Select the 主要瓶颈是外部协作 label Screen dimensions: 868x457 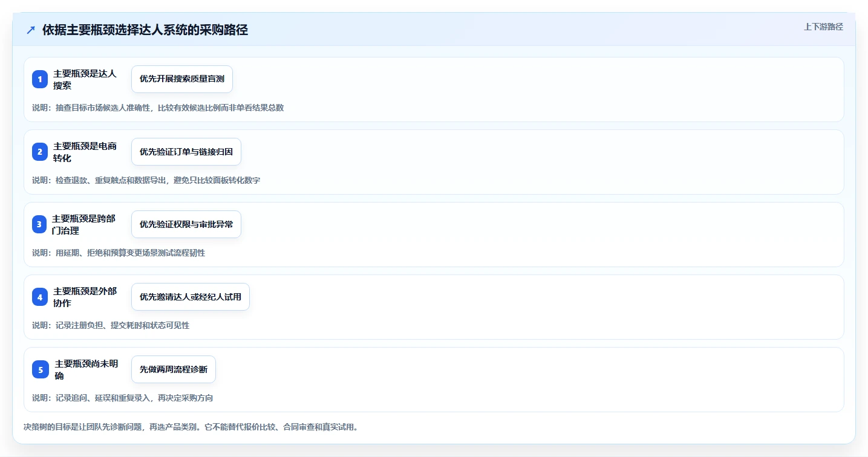tap(85, 297)
